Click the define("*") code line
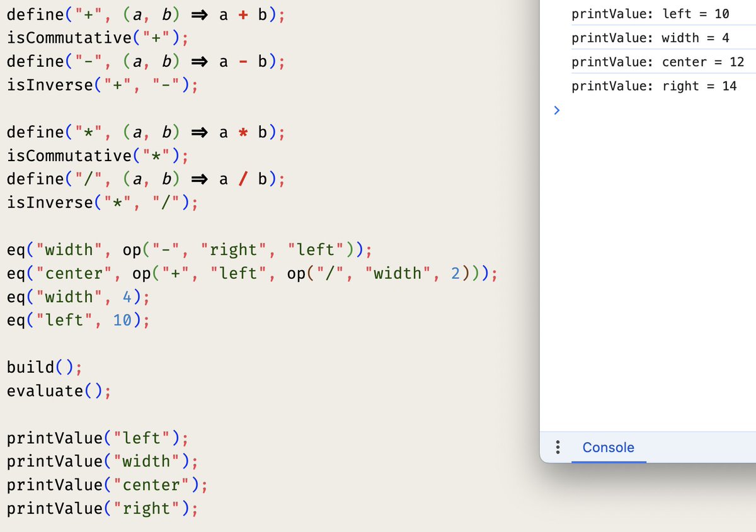Viewport: 756px width, 532px height. pyautogui.click(x=146, y=132)
